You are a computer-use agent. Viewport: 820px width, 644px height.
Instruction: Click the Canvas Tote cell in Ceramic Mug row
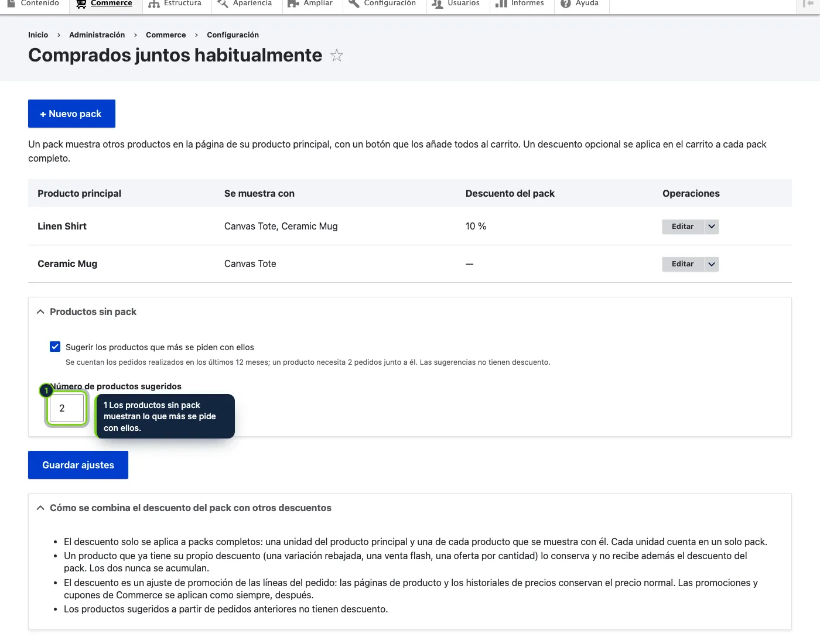250,264
